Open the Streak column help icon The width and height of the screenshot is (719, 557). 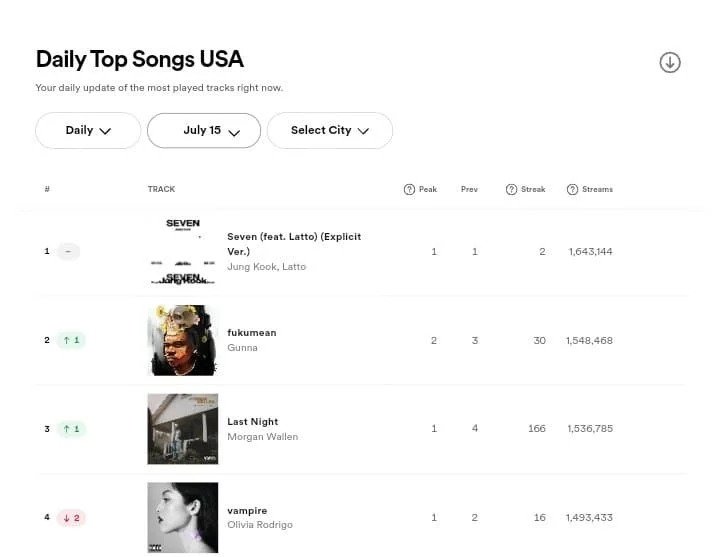point(511,189)
